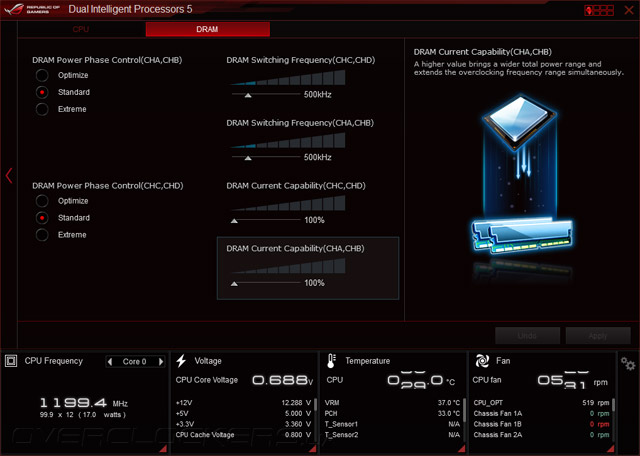Switch to previous core with left arrow

click(110, 361)
